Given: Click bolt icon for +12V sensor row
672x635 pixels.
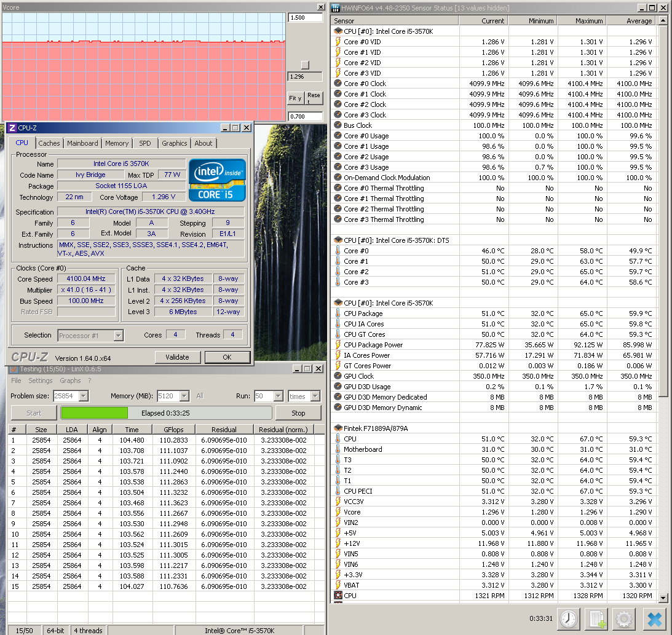Looking at the screenshot, I should pos(338,543).
